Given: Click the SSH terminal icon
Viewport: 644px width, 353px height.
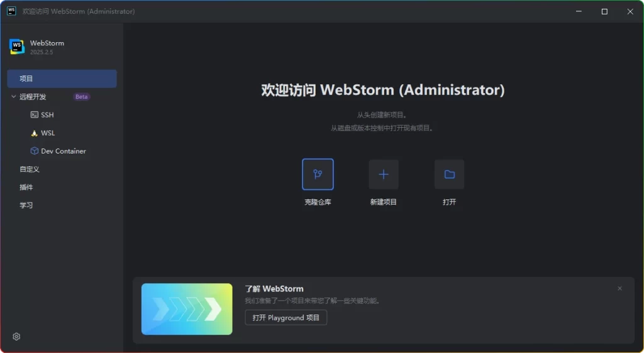Looking at the screenshot, I should pyautogui.click(x=35, y=115).
